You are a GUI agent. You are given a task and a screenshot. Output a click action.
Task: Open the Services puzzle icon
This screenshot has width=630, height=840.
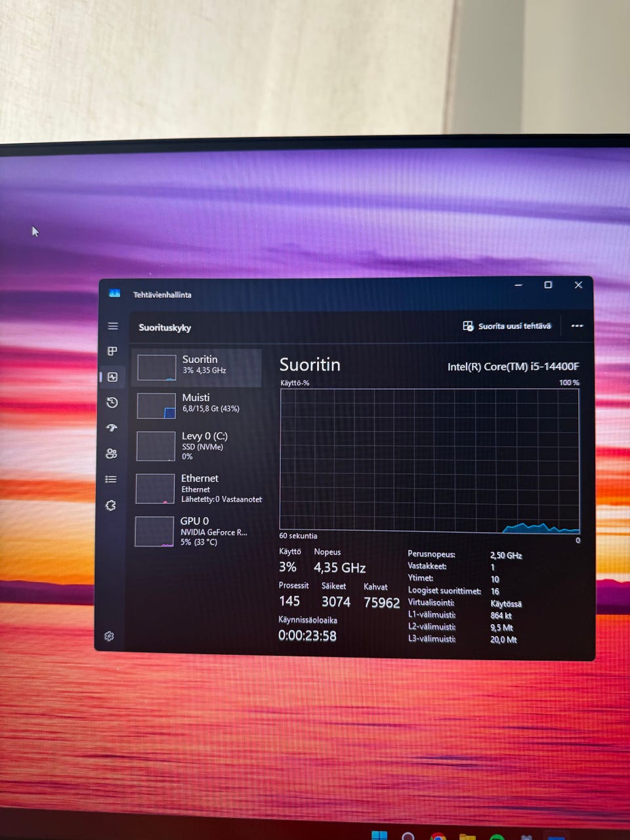coord(110,505)
